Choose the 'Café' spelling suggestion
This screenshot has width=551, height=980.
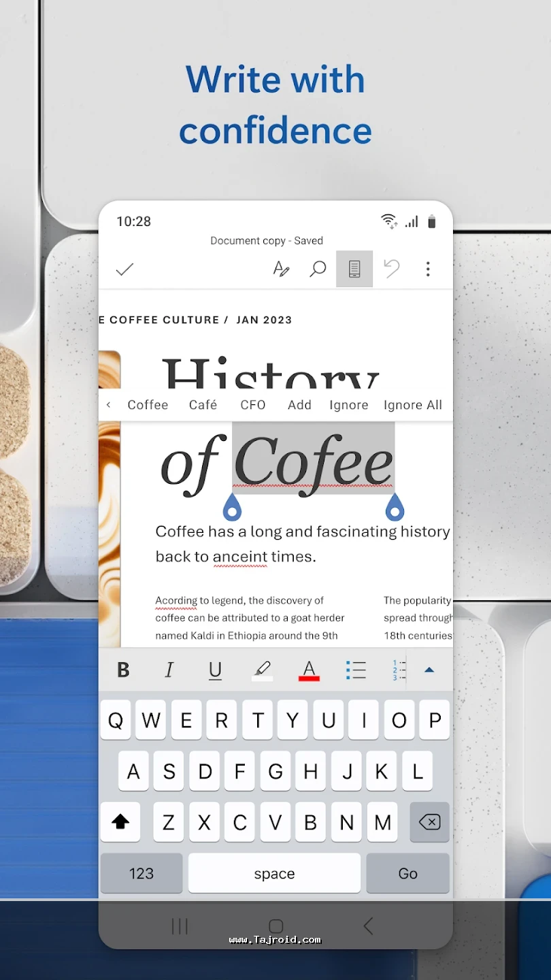click(x=203, y=405)
